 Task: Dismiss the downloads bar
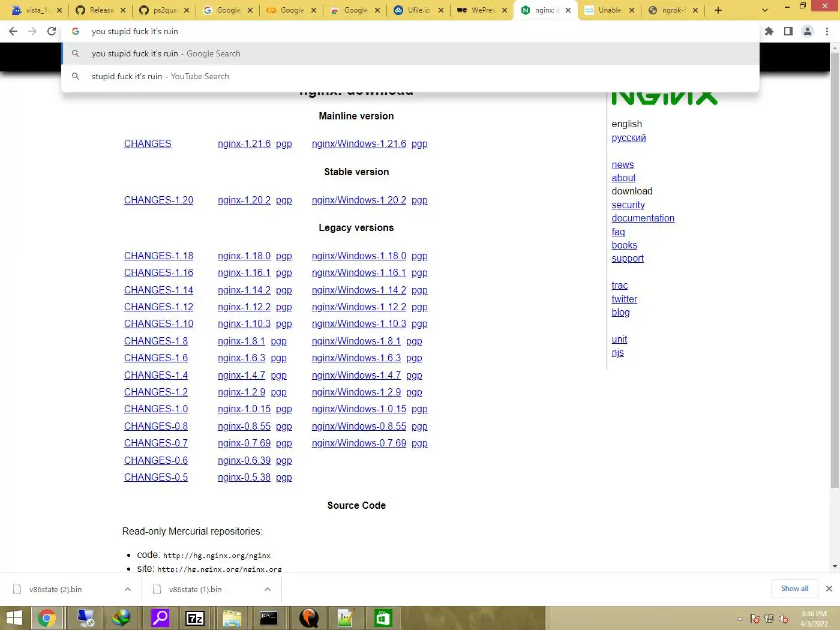tap(829, 589)
